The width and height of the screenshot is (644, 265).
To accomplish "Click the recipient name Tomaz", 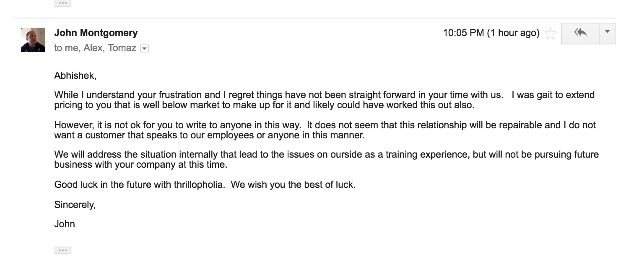I will tap(122, 48).
